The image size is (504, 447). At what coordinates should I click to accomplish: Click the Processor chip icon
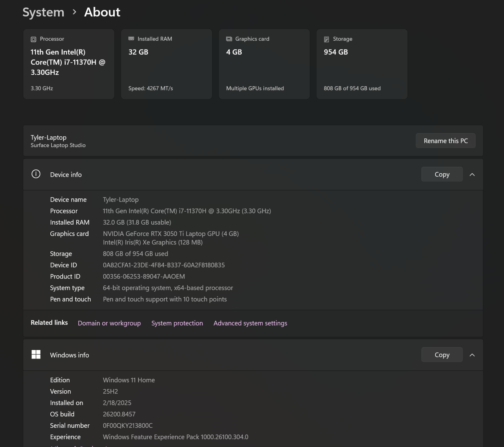point(33,39)
